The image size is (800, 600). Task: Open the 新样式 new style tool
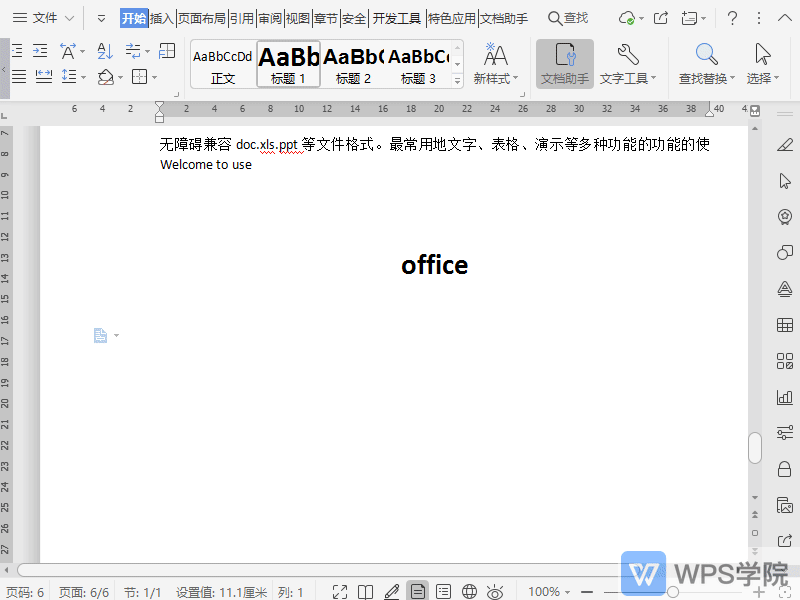(495, 64)
